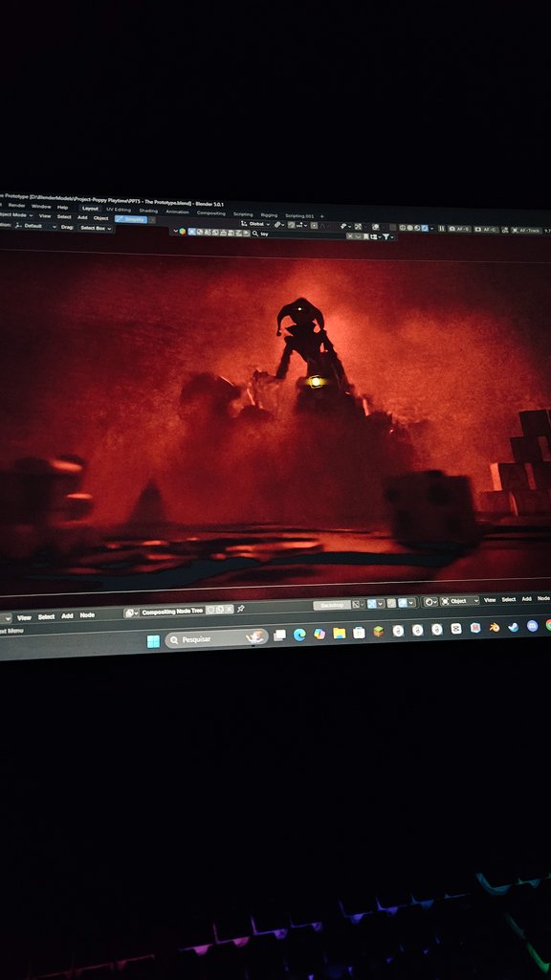This screenshot has height=980, width=551.
Task: Click the Pesquisar taskbar search box
Action: [217, 638]
